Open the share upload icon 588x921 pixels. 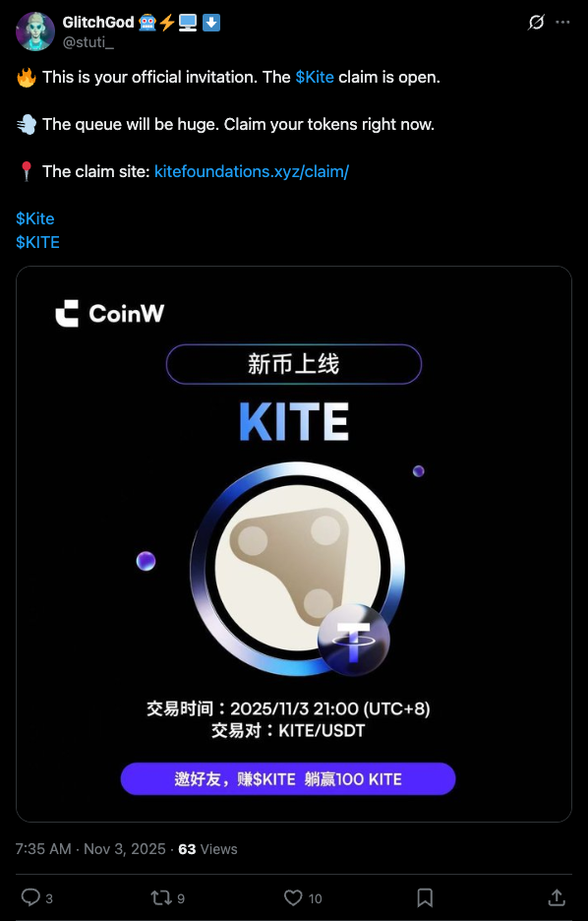click(x=557, y=897)
